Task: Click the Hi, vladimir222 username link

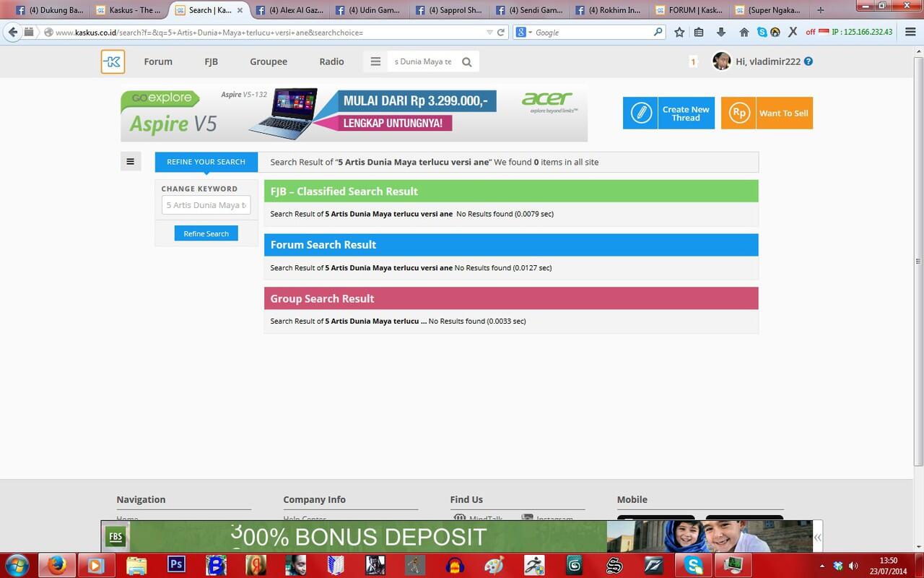Action: tap(768, 61)
